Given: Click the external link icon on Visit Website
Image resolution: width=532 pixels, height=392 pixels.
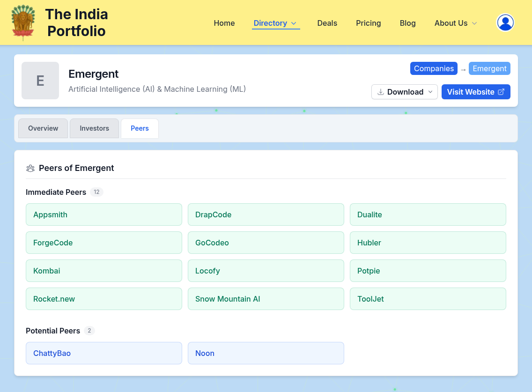Looking at the screenshot, I should tap(501, 92).
